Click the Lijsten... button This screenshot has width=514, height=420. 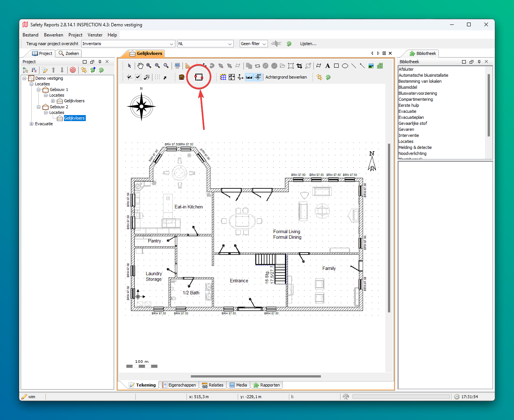[x=308, y=44]
